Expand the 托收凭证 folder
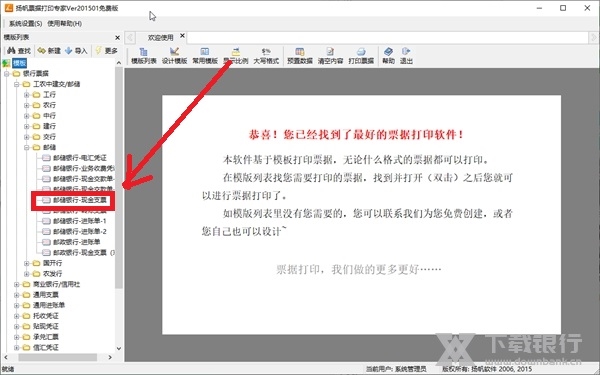 (16, 316)
